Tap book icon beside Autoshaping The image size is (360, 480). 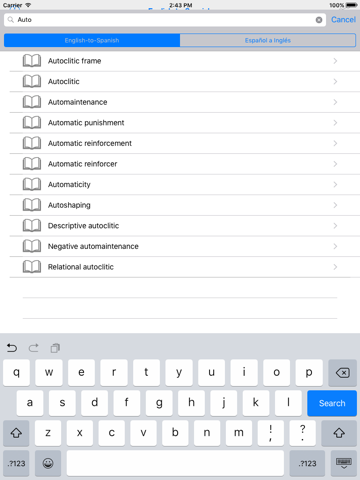32,205
